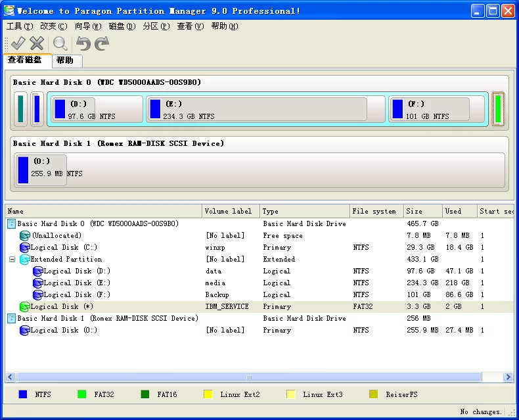Click the Logical Disk (F:) row icon
The width and height of the screenshot is (519, 420).
tap(38, 295)
